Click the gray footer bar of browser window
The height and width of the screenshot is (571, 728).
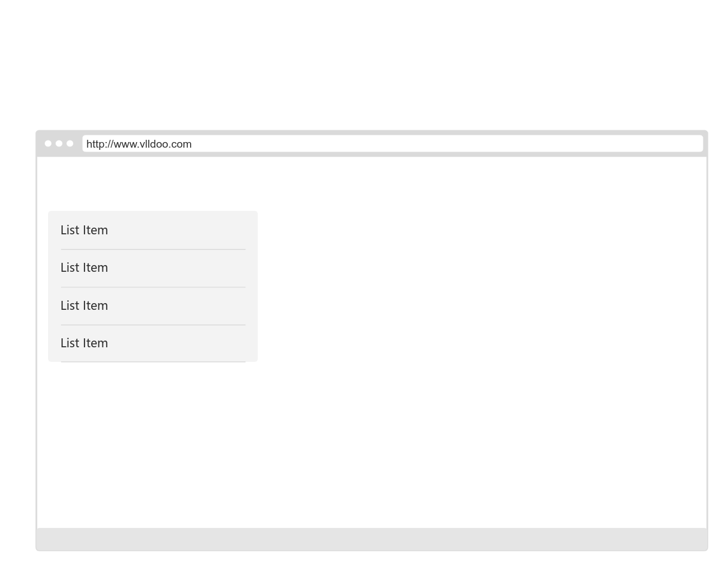click(x=371, y=539)
